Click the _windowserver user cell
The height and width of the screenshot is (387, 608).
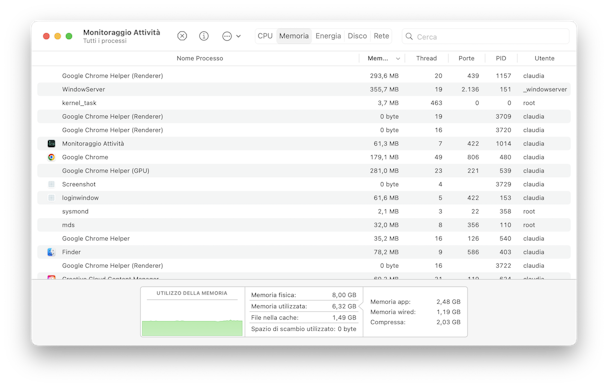(x=545, y=89)
